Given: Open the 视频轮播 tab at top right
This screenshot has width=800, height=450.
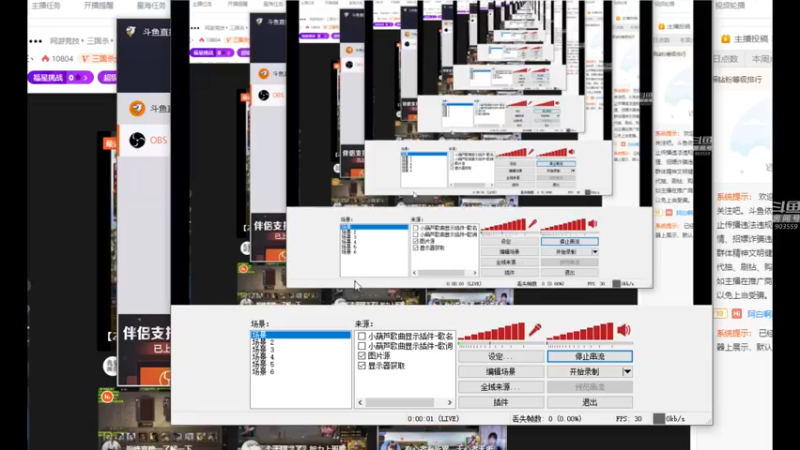Looking at the screenshot, I should (730, 6).
